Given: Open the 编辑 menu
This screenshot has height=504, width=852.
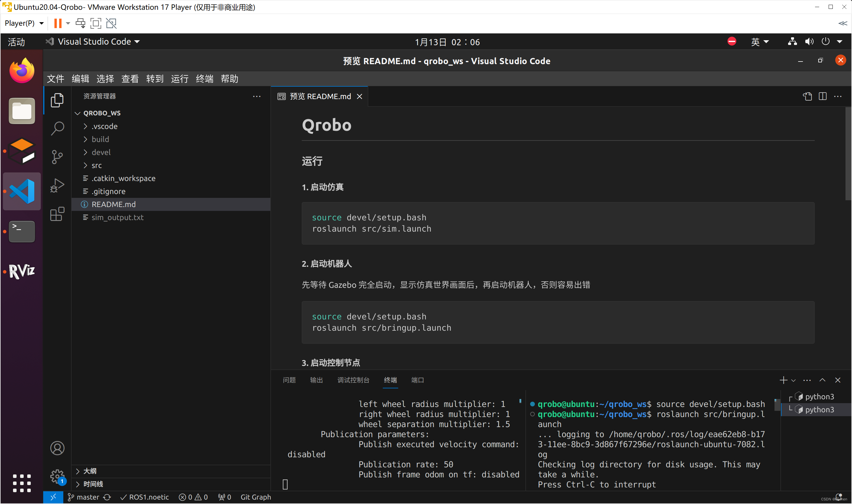Looking at the screenshot, I should click(80, 79).
